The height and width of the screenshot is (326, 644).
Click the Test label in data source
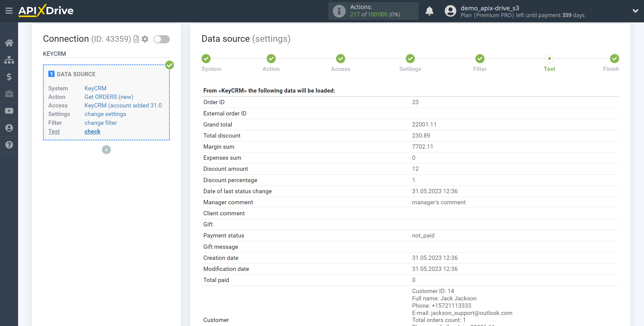click(54, 131)
